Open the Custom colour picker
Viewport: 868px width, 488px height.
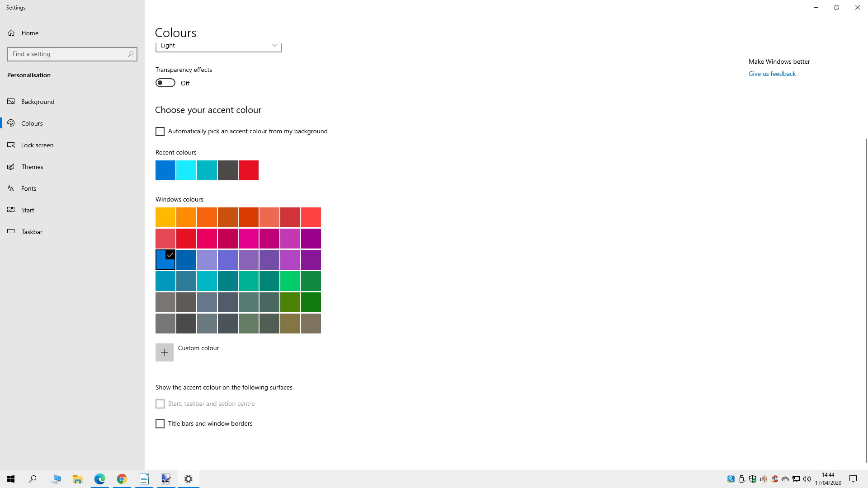click(164, 352)
